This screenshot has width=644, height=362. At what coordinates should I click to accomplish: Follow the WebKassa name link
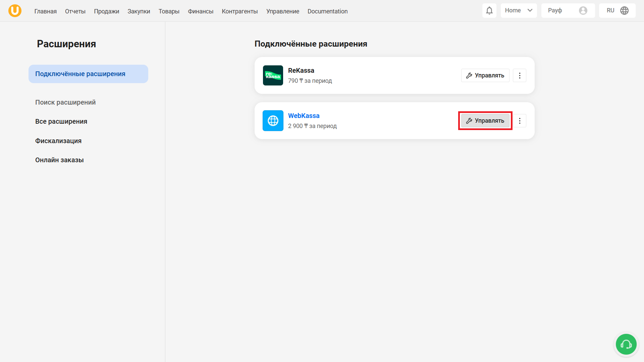[304, 116]
